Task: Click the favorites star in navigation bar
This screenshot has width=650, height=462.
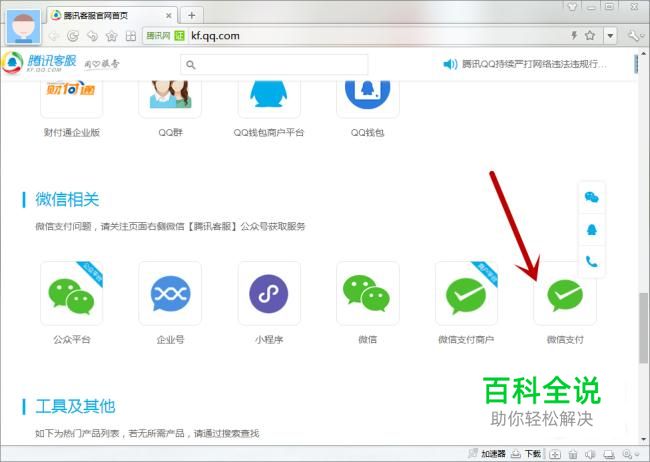Action: tap(112, 36)
